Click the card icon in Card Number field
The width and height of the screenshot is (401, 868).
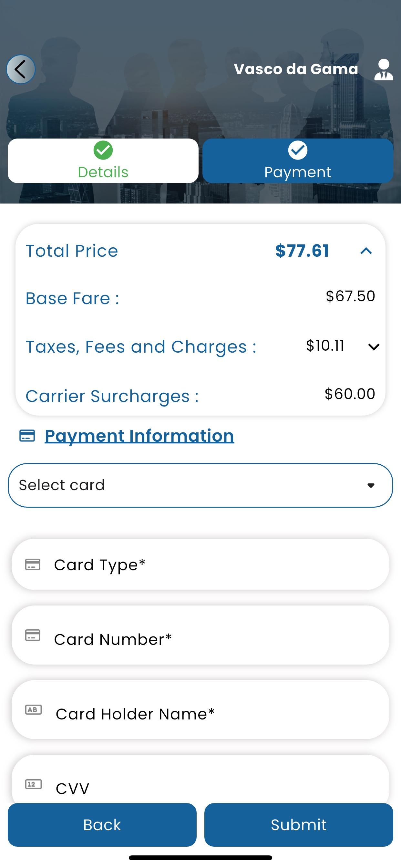pos(33,635)
